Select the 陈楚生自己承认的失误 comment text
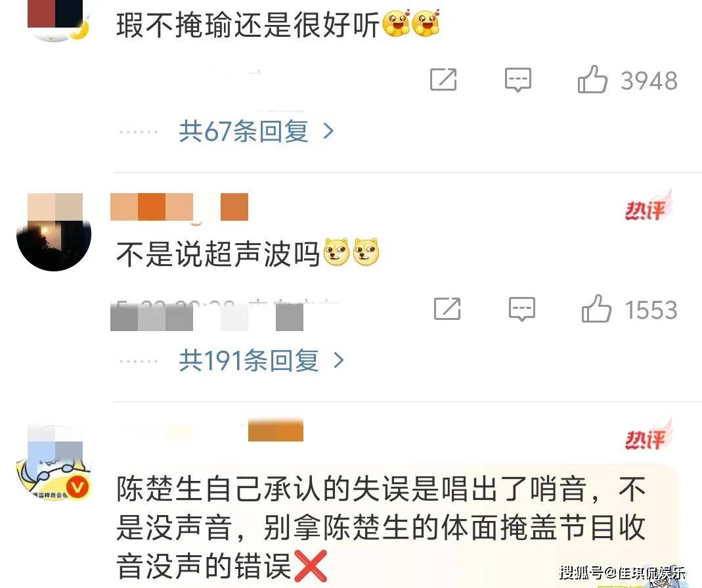702x588 pixels. tap(380, 528)
